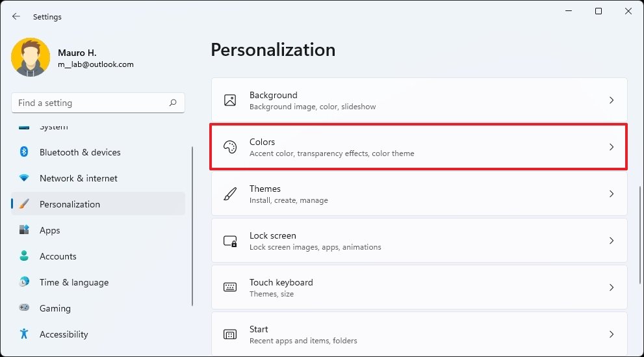Viewport: 644px width, 357px height.
Task: Open Touch keyboard settings
Action: tap(419, 287)
